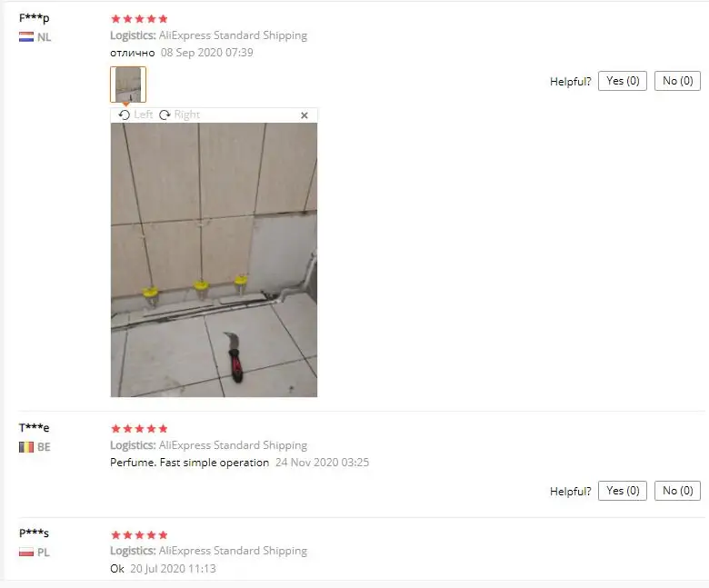
Task: Vote No on T***e's review
Action: 677,491
